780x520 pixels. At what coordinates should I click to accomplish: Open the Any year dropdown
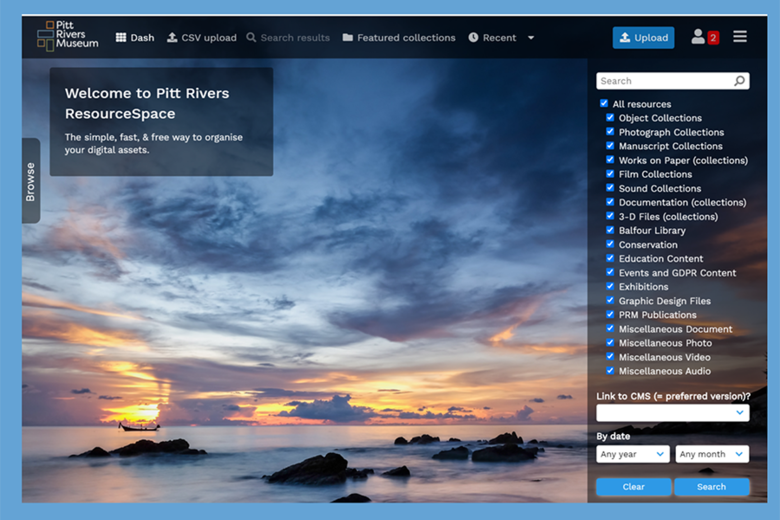click(633, 454)
